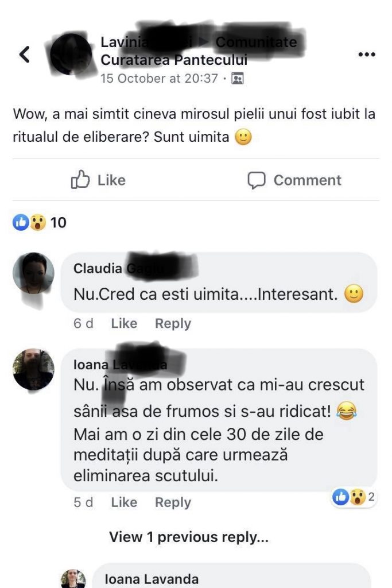Tap the Comment speech bubble icon
The height and width of the screenshot is (588, 392).
coord(257,180)
